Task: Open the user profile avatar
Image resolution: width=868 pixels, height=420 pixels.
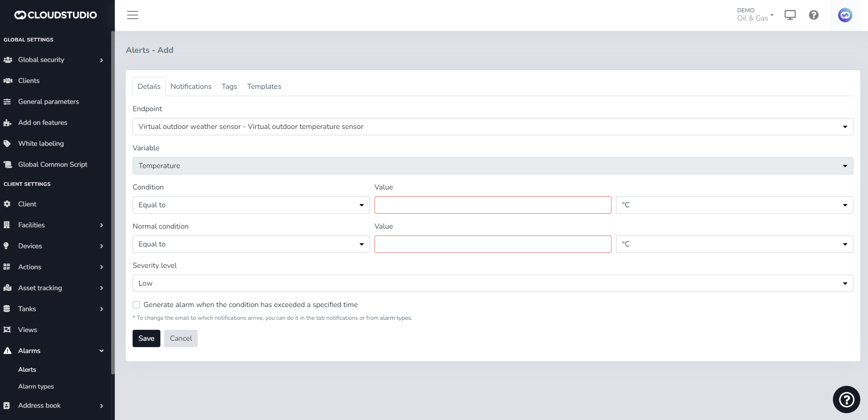Action: point(845,15)
